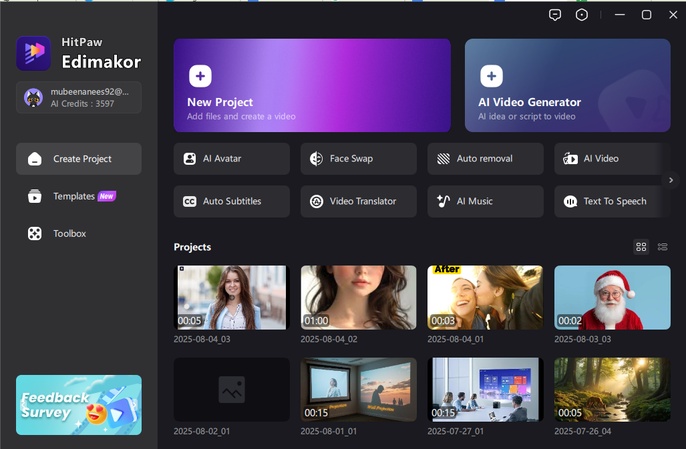Click project name 2025-08-03_03
The image size is (686, 449).
tap(582, 339)
